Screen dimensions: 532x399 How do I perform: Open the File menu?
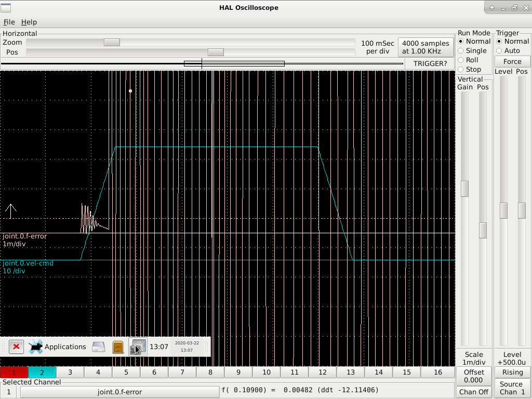point(9,22)
